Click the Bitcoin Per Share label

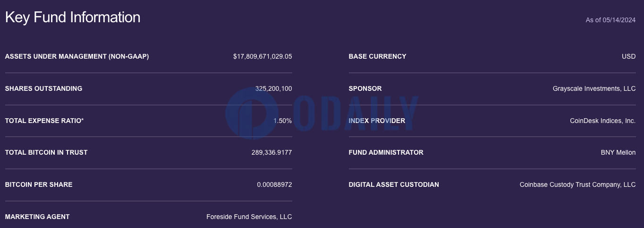(x=39, y=184)
